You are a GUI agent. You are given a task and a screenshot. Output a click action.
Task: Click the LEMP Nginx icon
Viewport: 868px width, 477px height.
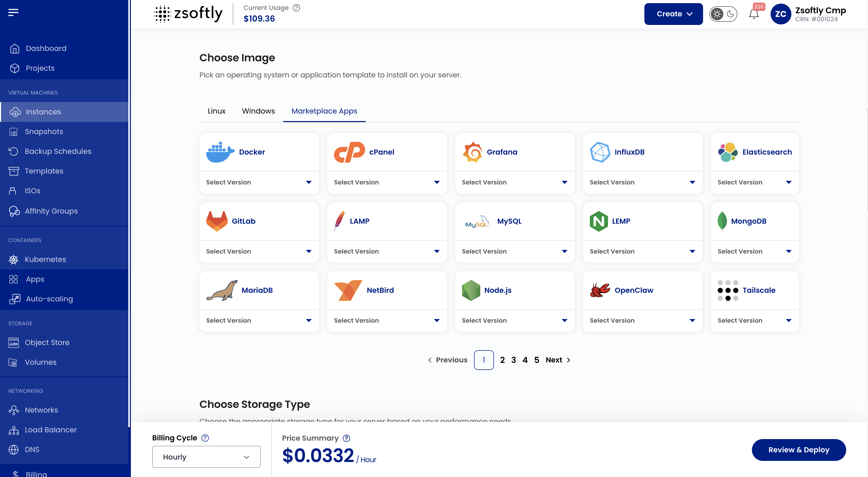pyautogui.click(x=598, y=221)
